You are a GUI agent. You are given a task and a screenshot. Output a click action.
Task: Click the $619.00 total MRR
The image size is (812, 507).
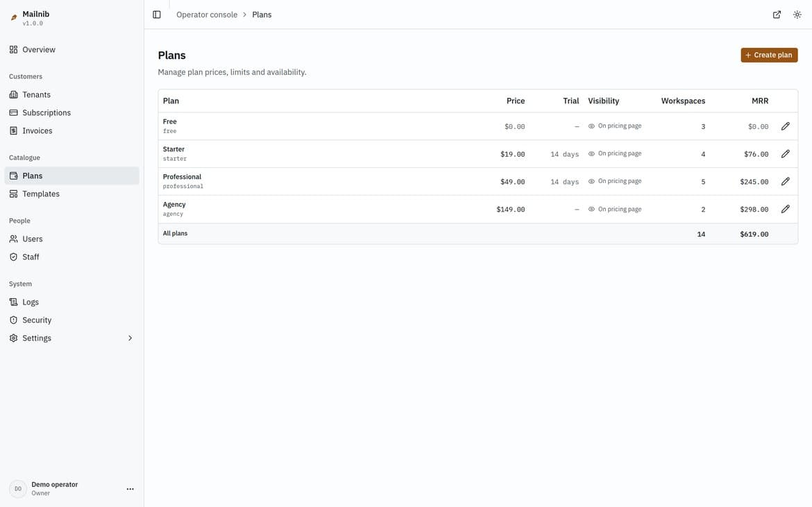click(x=754, y=234)
